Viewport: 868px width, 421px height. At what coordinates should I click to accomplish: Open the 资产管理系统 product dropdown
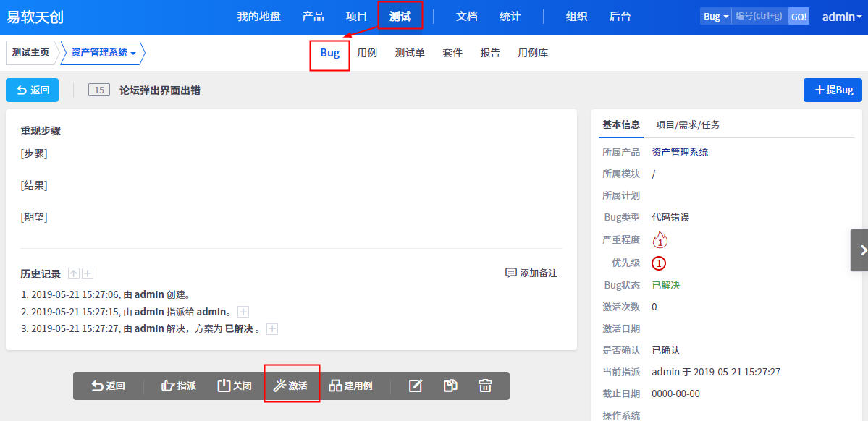(104, 52)
